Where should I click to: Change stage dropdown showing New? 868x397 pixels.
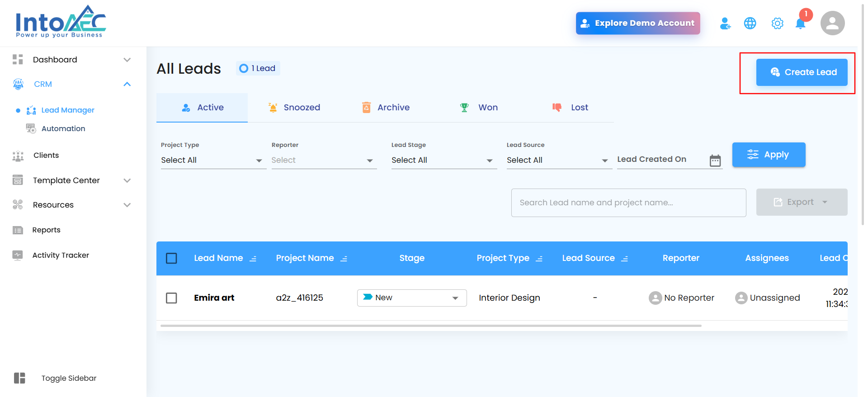pyautogui.click(x=411, y=298)
